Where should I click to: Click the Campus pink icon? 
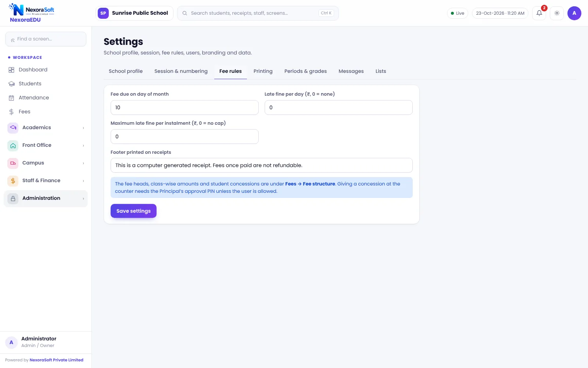tap(13, 163)
